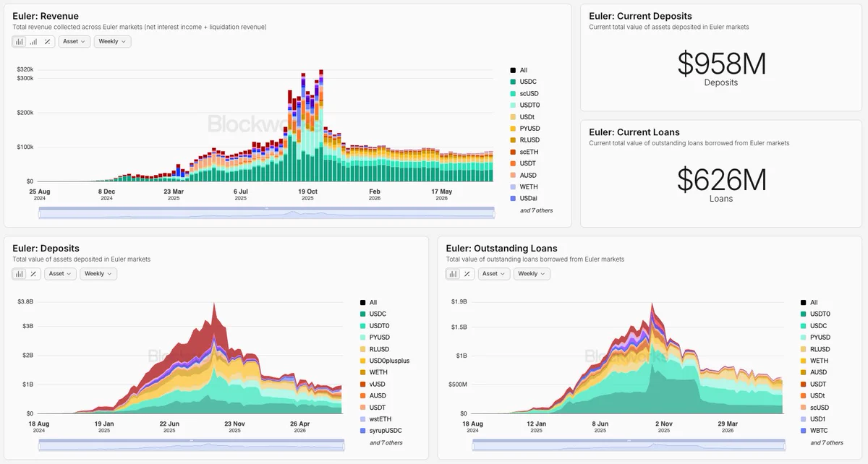Click the Revenue chart range navigator
The width and height of the screenshot is (868, 464).
[x=267, y=212]
